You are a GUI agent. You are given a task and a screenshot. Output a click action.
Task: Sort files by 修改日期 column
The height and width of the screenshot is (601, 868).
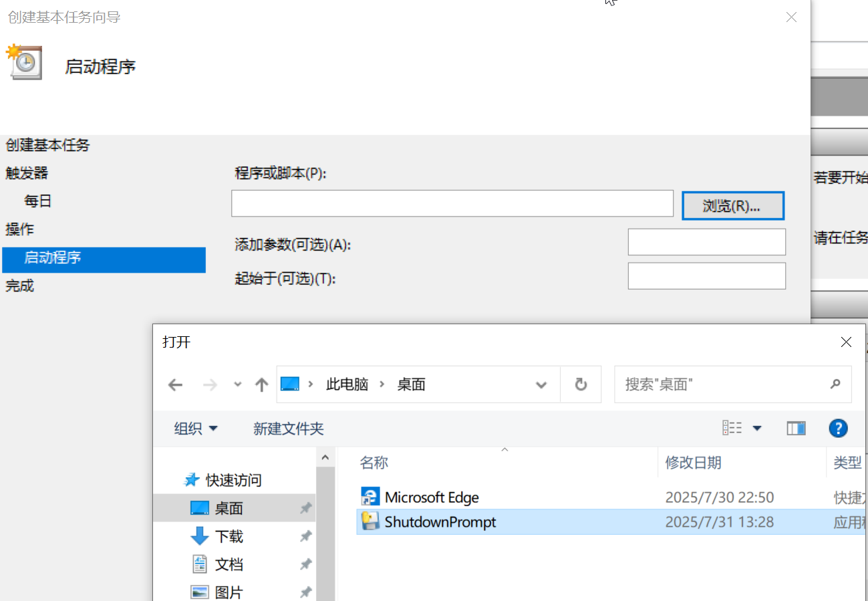[x=693, y=463]
